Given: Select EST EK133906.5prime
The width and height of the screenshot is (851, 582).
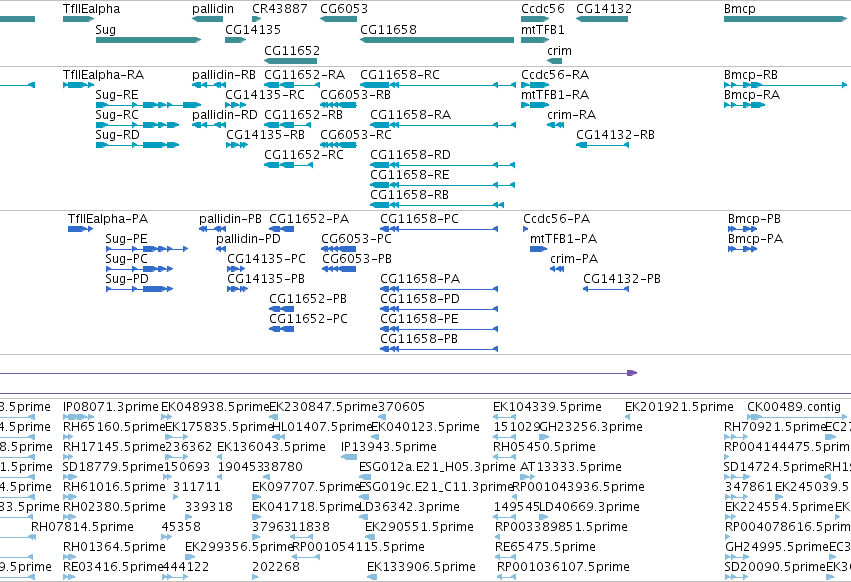Looking at the screenshot, I should [372, 577].
